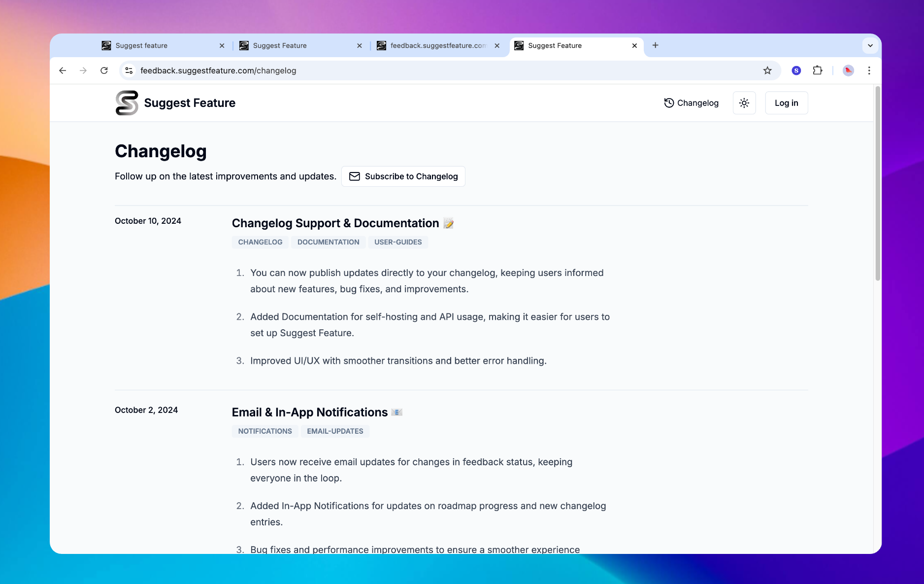Bookmark this page with the star icon
924x584 pixels.
(767, 70)
